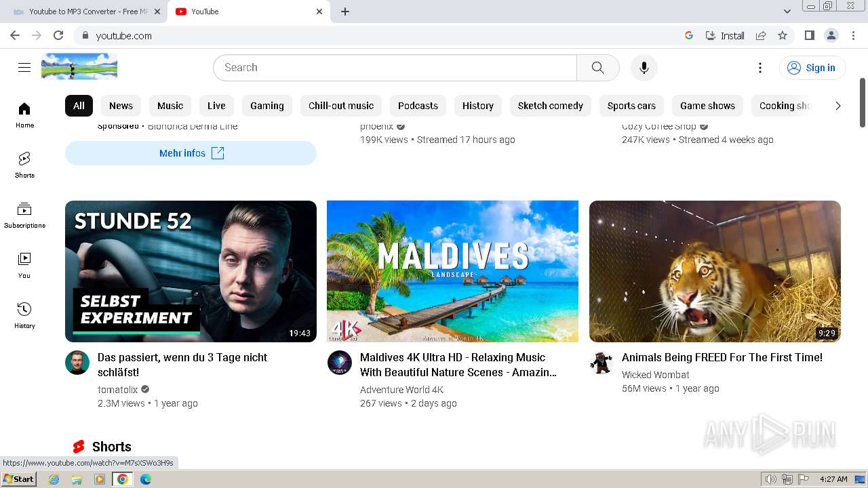Image resolution: width=868 pixels, height=488 pixels.
Task: Open 'Animals Being FREED' title
Action: pos(722,357)
